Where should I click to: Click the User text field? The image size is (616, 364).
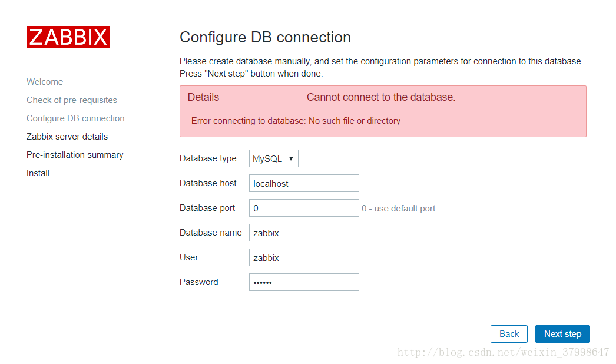(x=304, y=257)
